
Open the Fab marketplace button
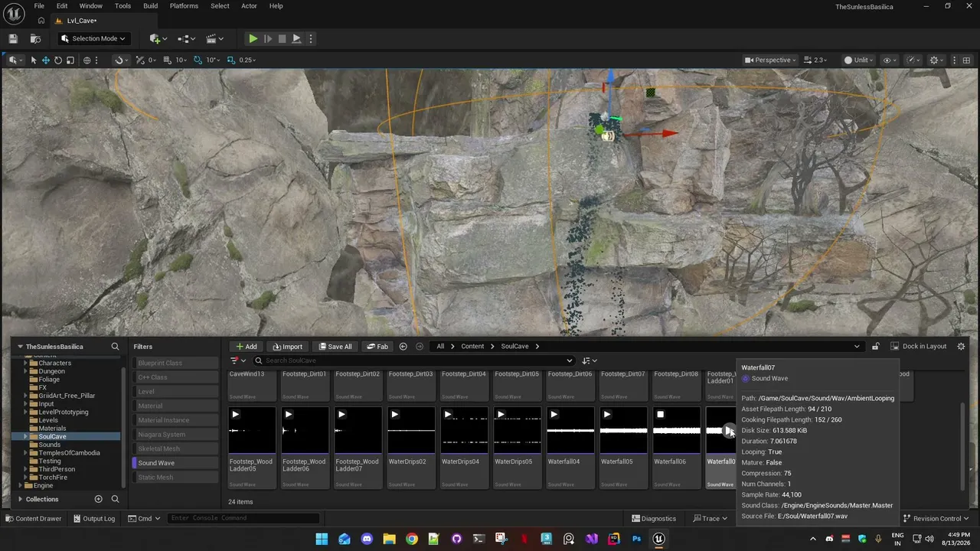click(377, 347)
